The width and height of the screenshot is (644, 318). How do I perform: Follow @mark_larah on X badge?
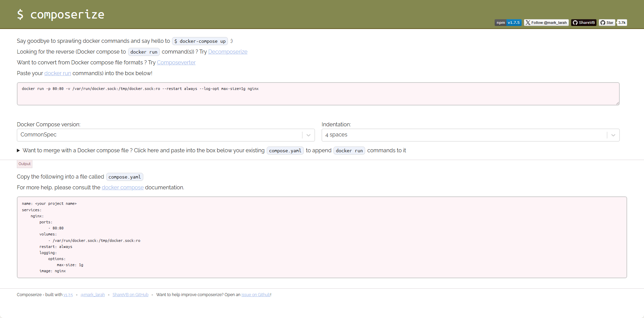coord(546,23)
